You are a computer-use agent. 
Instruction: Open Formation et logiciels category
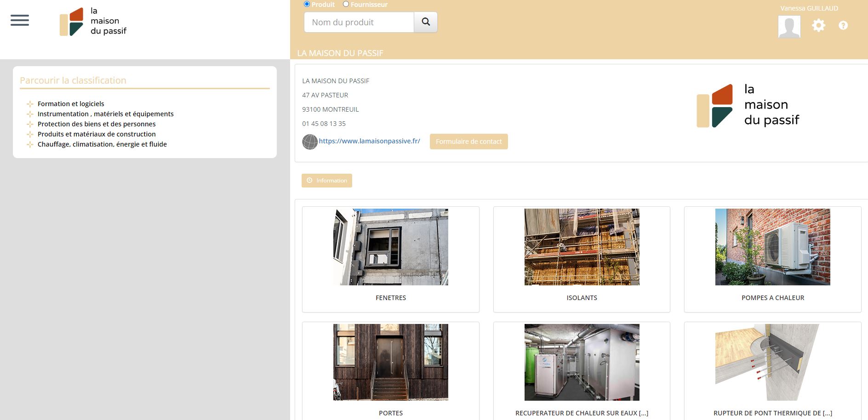(71, 104)
